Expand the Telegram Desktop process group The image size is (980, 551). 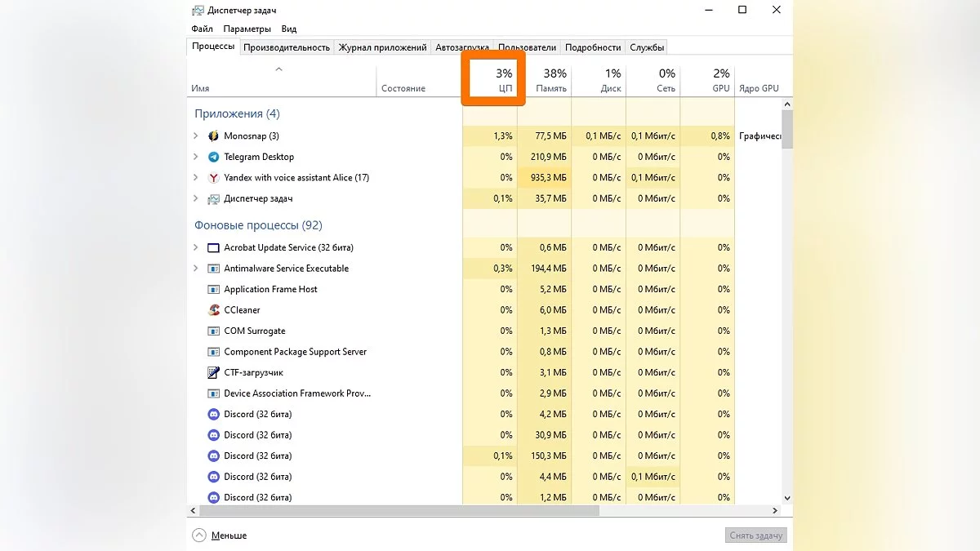[x=196, y=157]
